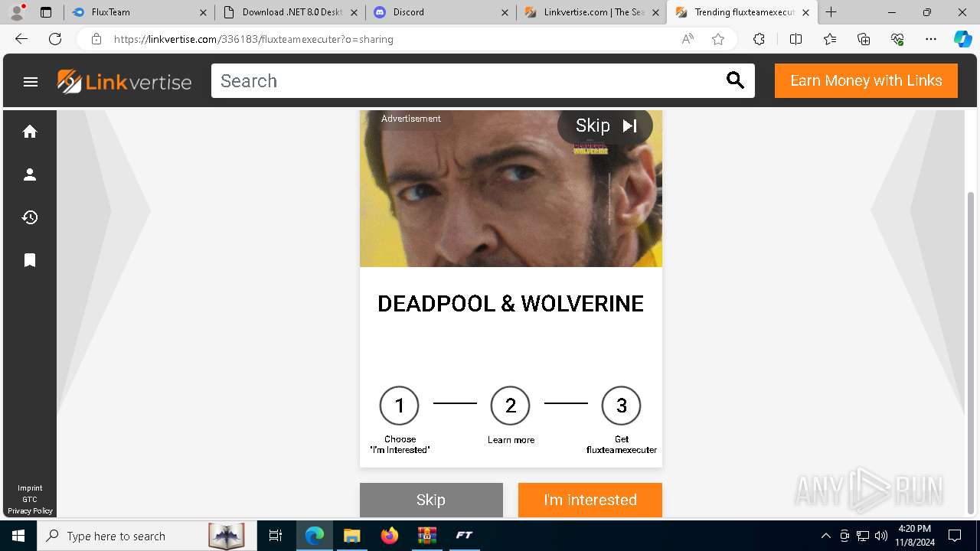980x551 pixels.
Task: Click the Deadpool & Wolverine ad image
Action: pos(511,189)
